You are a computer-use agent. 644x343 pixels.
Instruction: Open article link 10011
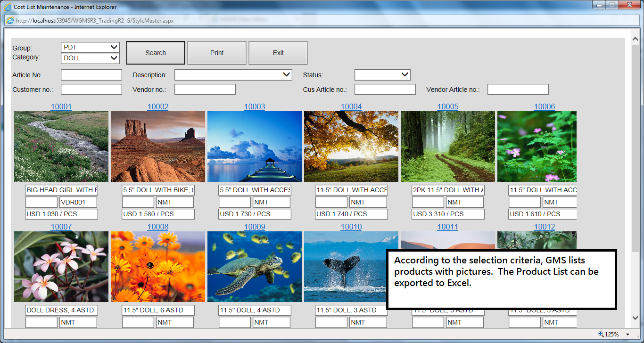pos(448,227)
